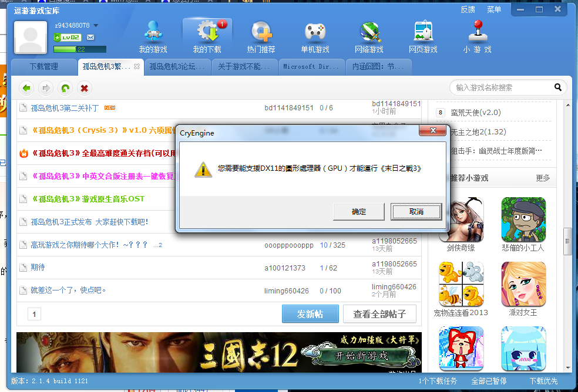This screenshot has width=578, height=392.
Task: Open 中英文合版注册表一键恢复 post
Action: click(103, 176)
